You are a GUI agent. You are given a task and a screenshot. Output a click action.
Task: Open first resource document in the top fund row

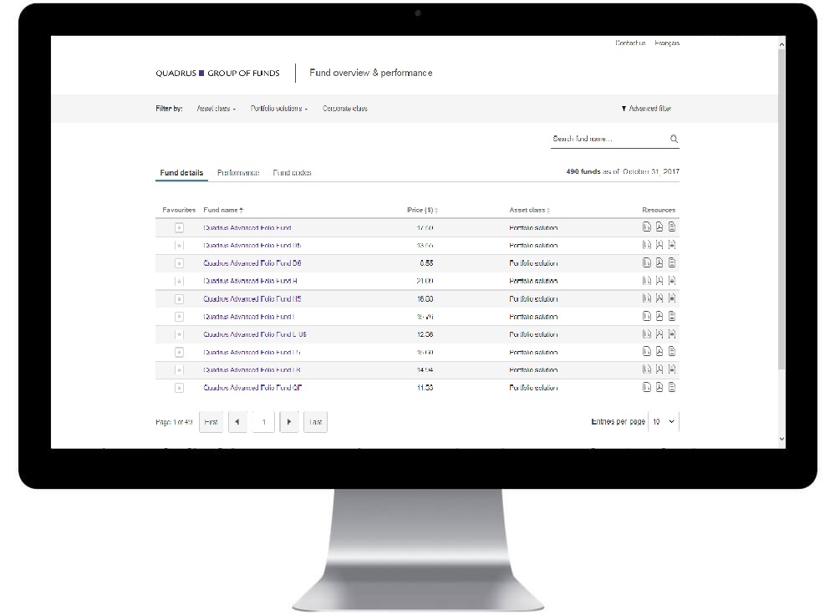point(646,227)
